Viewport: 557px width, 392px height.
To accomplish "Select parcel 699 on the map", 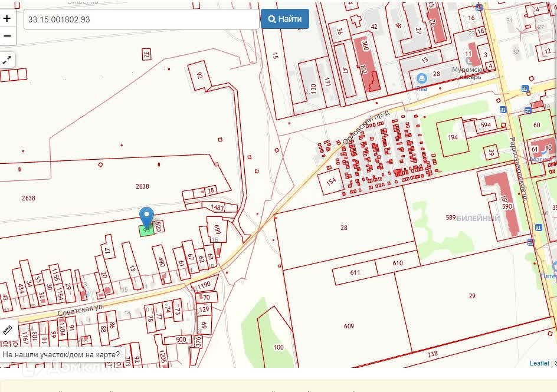I will [x=217, y=230].
